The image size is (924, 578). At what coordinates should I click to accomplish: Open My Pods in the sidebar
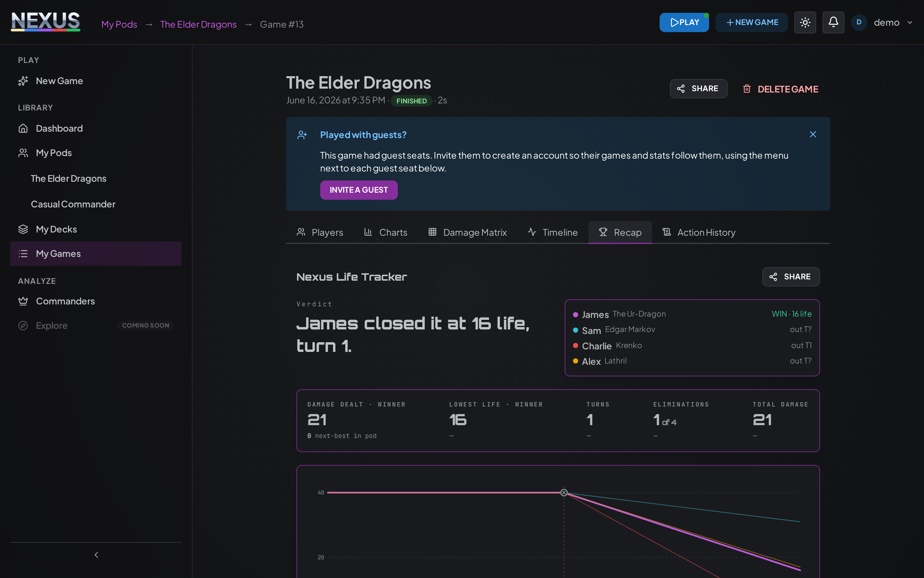pyautogui.click(x=96, y=153)
